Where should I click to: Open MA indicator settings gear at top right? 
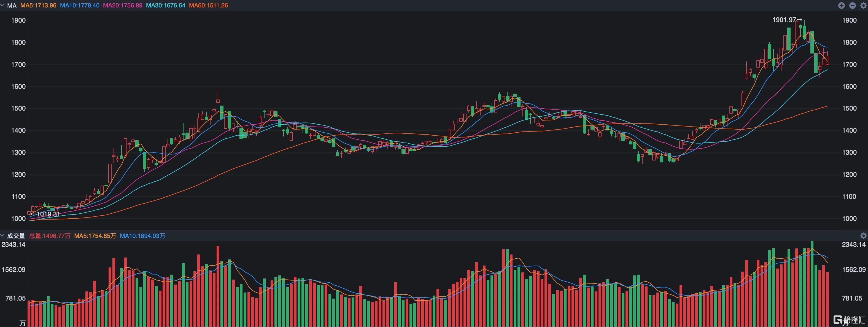863,6
